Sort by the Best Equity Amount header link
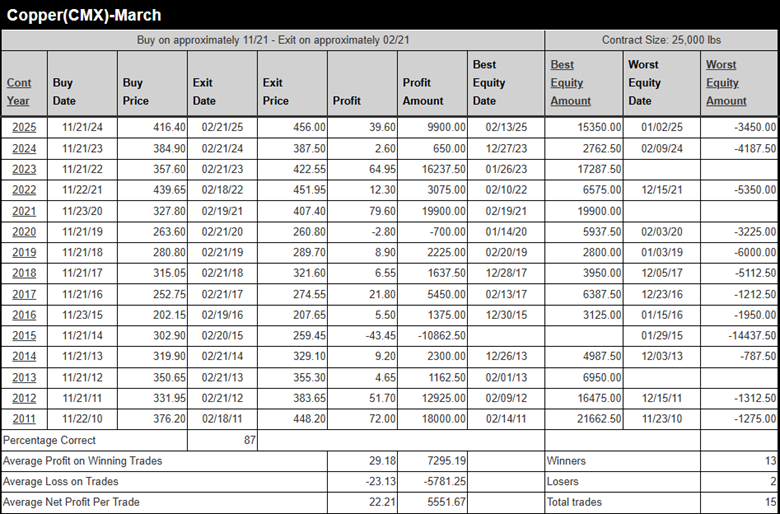The image size is (780, 514). [x=571, y=83]
